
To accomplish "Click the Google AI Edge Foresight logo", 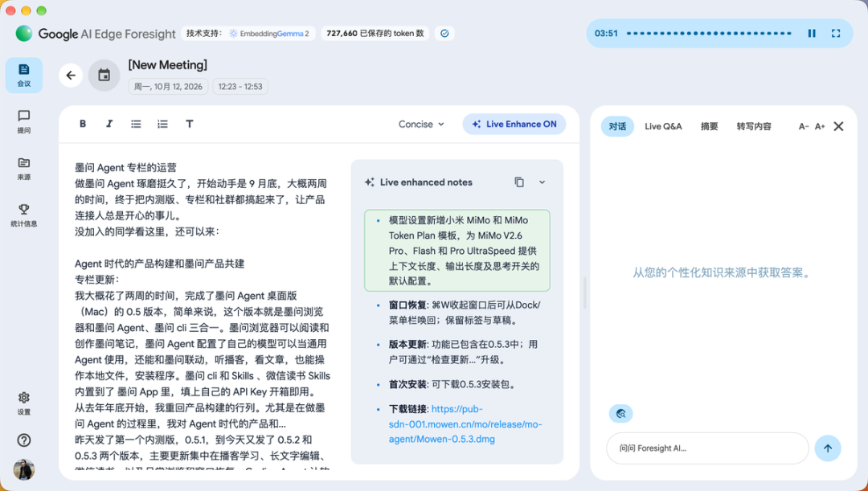I will tap(95, 34).
